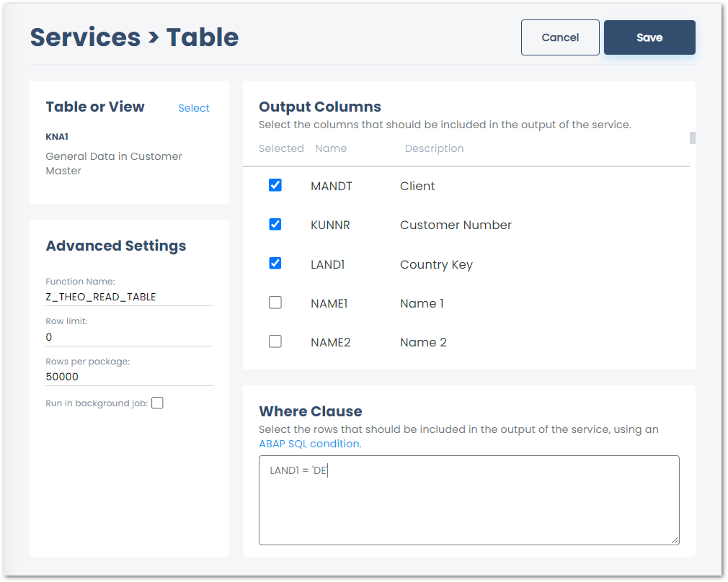This screenshot has height=582, width=728.
Task: Enable the NAME1 column checkbox
Action: click(x=275, y=303)
